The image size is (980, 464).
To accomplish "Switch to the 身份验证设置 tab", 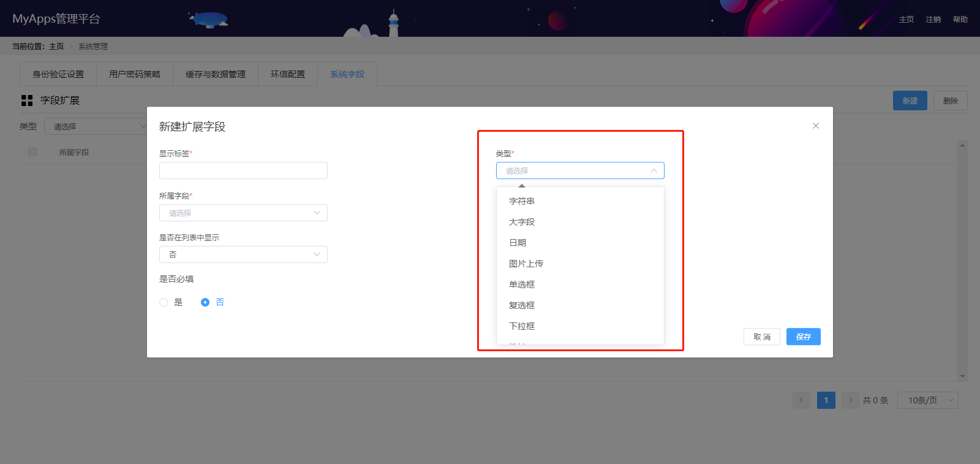I will tap(58, 74).
